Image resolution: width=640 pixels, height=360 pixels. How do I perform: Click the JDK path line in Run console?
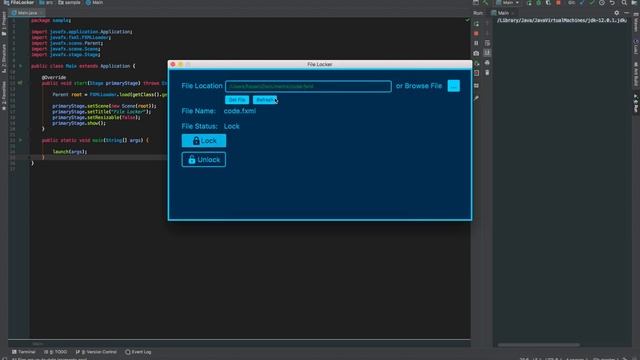562,20
